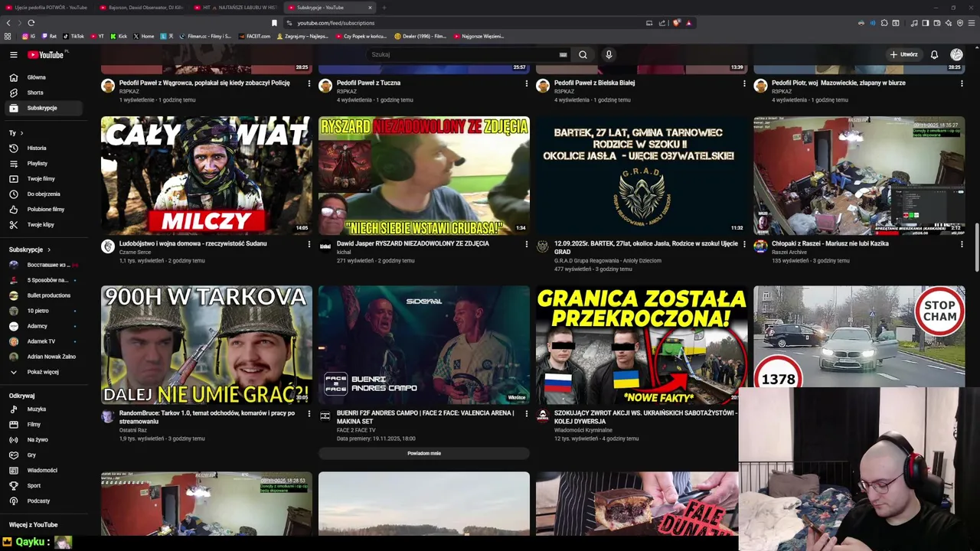Open STOP CHAM 1378 thumbnail video
Viewport: 980px width, 551px height.
[x=859, y=337]
